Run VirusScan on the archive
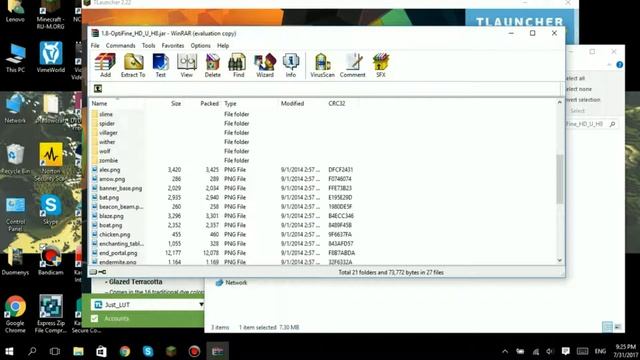Screen dimensions: 640x360 click(x=322, y=65)
